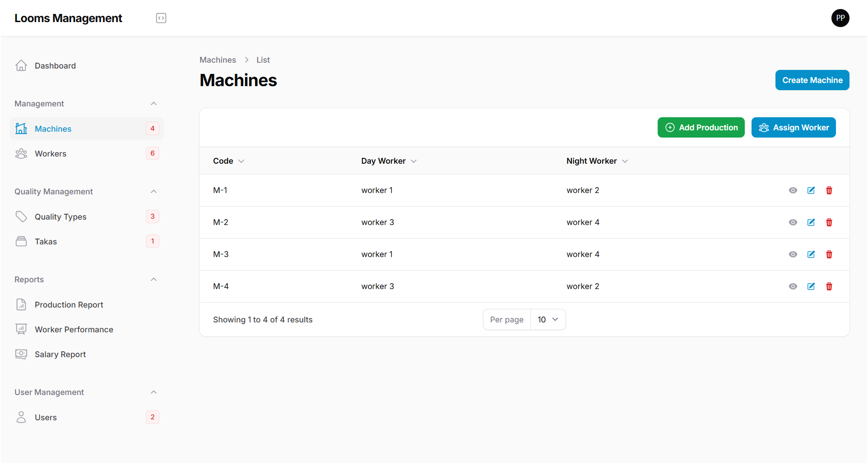Select the Quality Types tag icon
868x464 pixels.
tap(21, 216)
